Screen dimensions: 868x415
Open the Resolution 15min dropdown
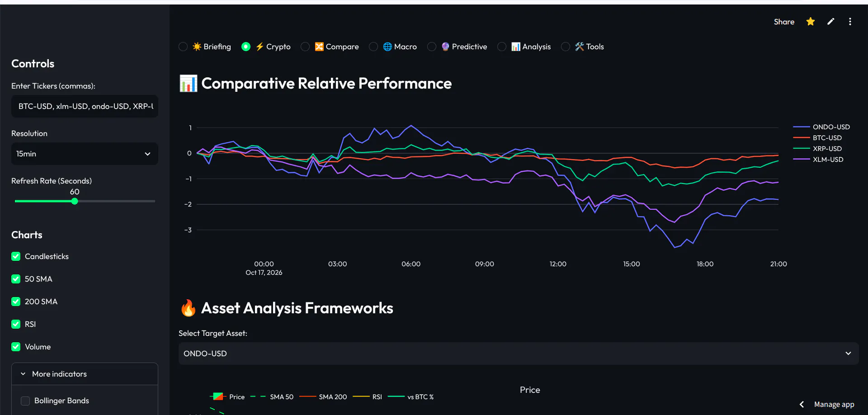[85, 154]
